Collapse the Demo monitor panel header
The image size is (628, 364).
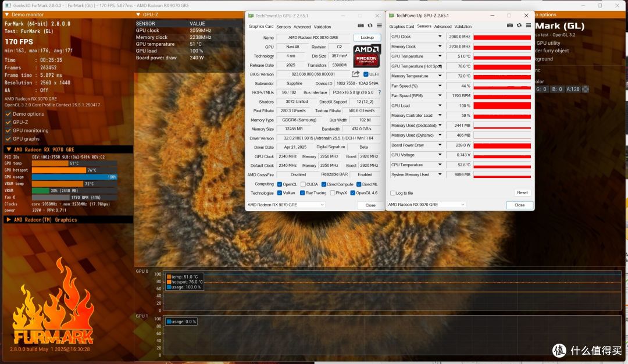tap(68, 15)
